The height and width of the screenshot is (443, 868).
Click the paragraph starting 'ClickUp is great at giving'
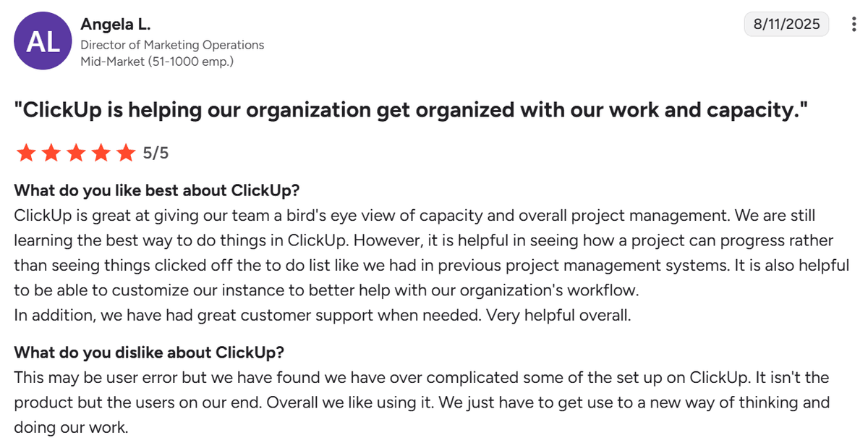pyautogui.click(x=431, y=253)
